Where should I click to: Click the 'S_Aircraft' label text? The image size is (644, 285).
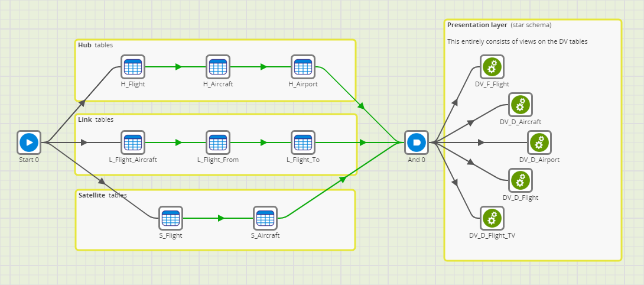click(x=265, y=236)
